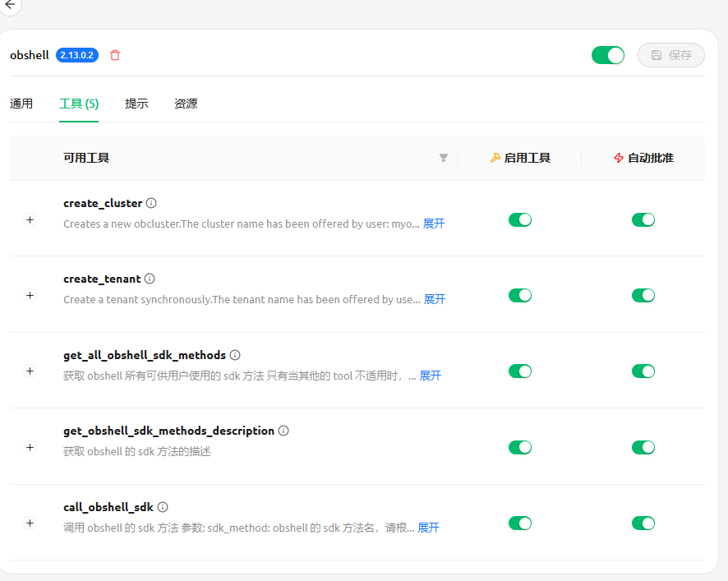Click the 2.13.0.2 version badge
Image resolution: width=728 pixels, height=581 pixels.
pyautogui.click(x=77, y=55)
